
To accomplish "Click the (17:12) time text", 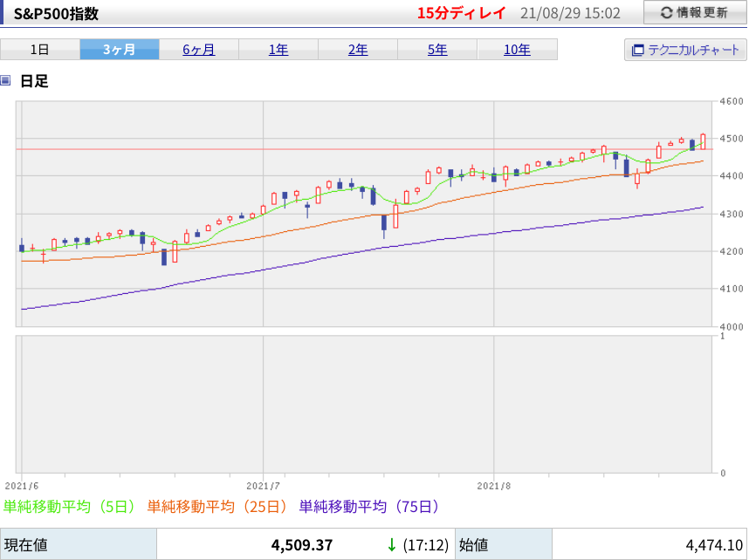I will [x=426, y=544].
